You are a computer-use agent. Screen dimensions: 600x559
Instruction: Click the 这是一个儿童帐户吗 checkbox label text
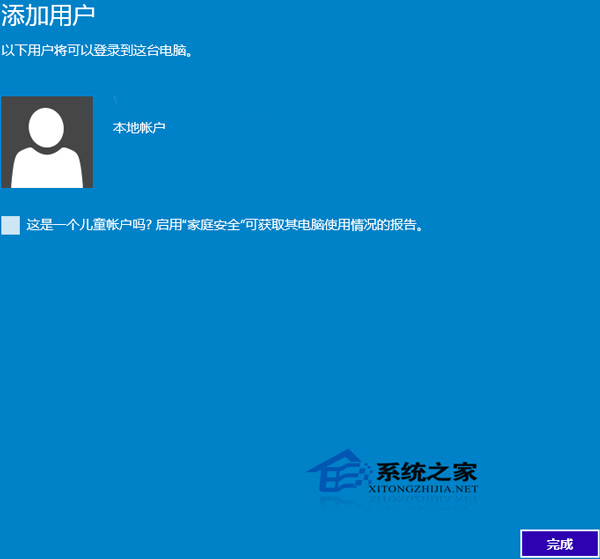(225, 225)
